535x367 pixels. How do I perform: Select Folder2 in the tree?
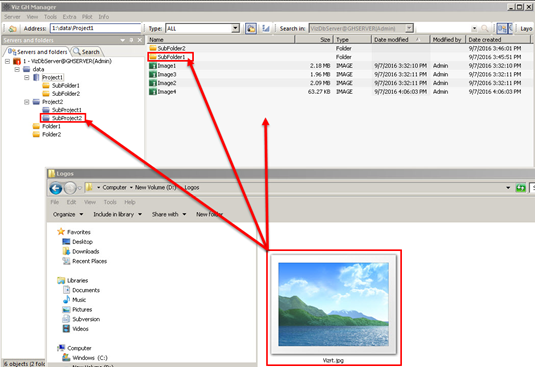[51, 134]
